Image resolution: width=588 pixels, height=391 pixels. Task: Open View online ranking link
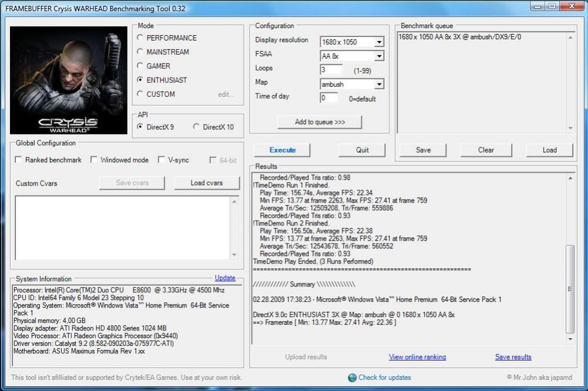(x=418, y=357)
